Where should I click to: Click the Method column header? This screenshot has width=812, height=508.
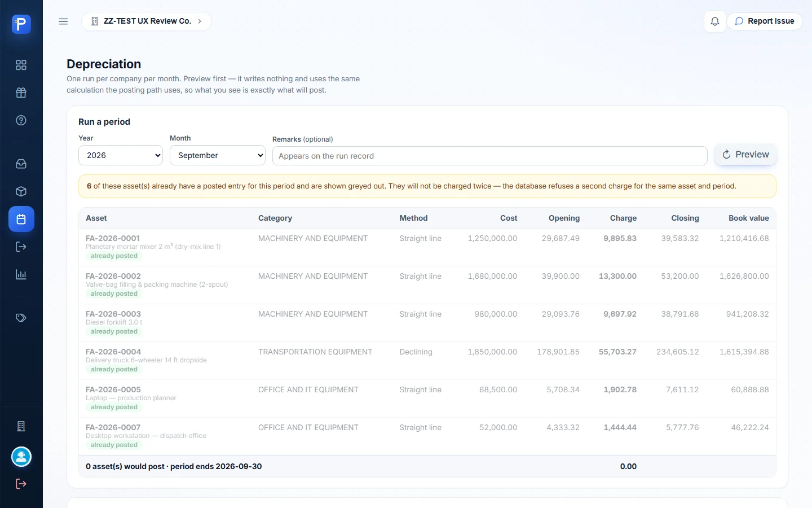pos(413,218)
